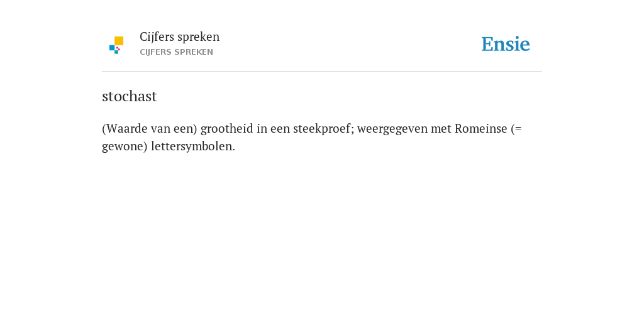Click the word gewone in the second line
Screen dimensions: 644x322
123,147
